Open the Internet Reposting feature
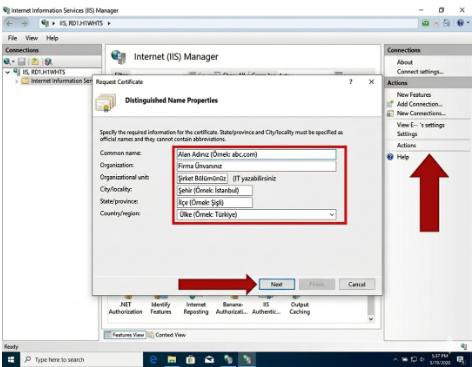Screen dimensions: 472x367 pos(196,306)
